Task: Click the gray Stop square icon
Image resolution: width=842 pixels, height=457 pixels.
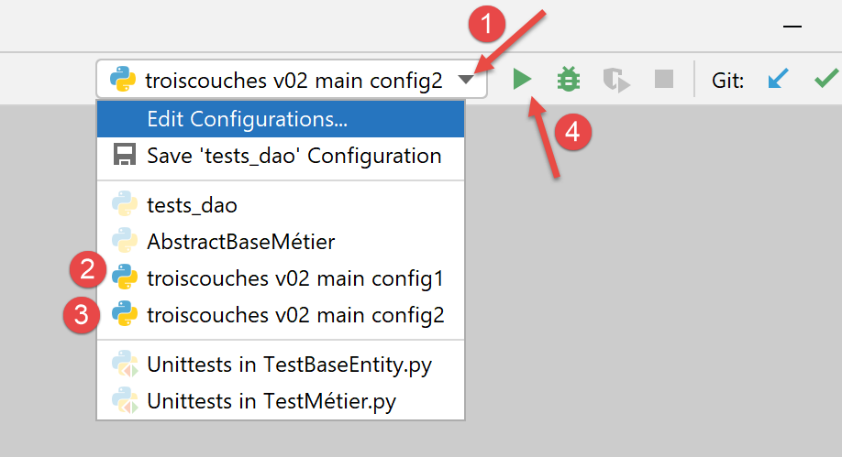Action: pos(663,79)
